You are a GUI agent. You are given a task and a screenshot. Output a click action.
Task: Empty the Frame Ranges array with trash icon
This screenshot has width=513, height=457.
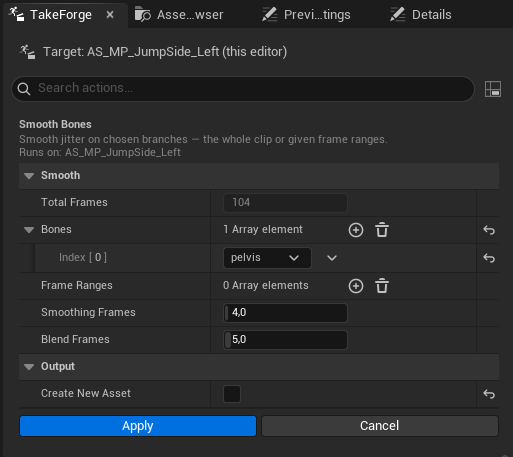pos(382,286)
